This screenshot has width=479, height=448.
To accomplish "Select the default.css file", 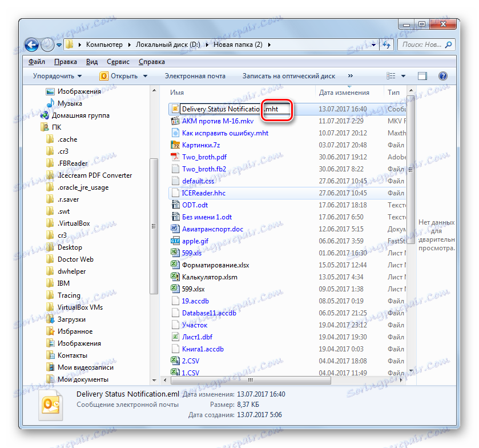I will (198, 181).
